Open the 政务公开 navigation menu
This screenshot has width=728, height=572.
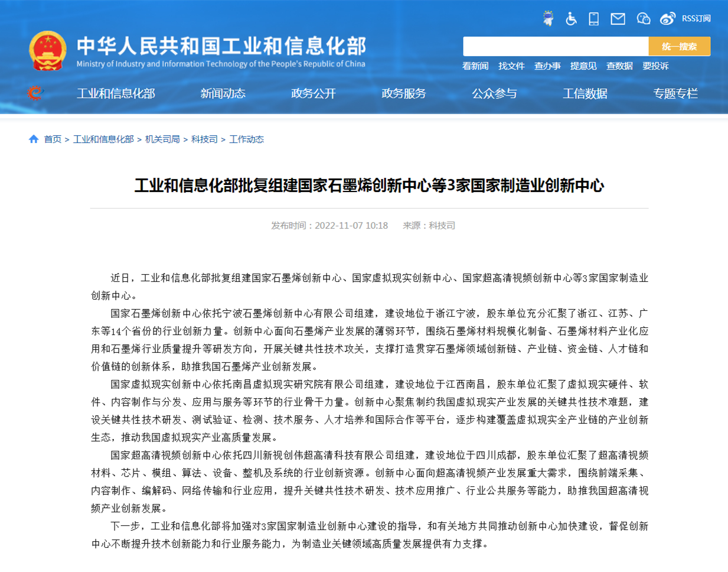314,93
